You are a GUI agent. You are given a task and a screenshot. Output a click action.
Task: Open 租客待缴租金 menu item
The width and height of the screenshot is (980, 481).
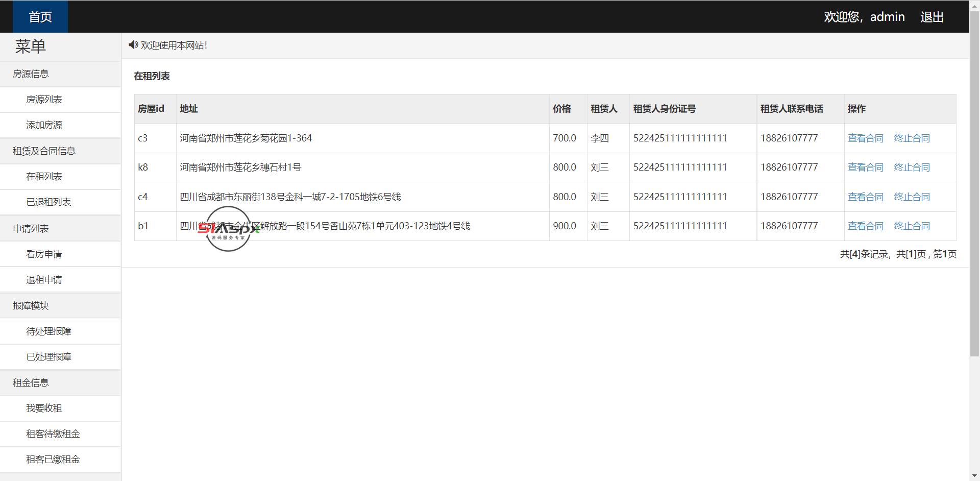[53, 434]
